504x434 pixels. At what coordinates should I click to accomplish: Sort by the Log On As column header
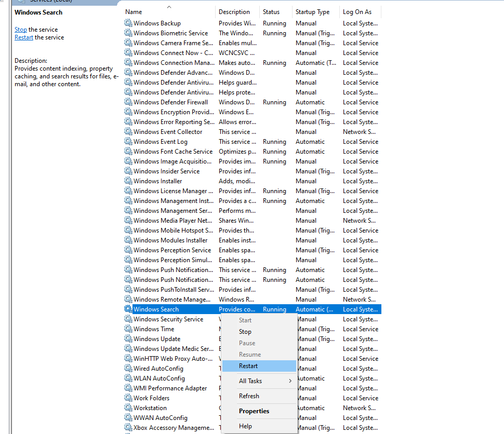pyautogui.click(x=360, y=12)
